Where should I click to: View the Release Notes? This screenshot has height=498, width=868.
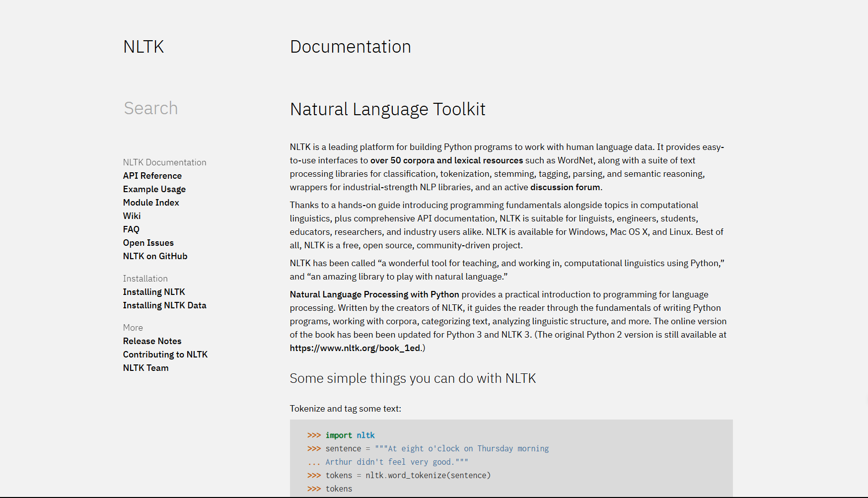152,341
